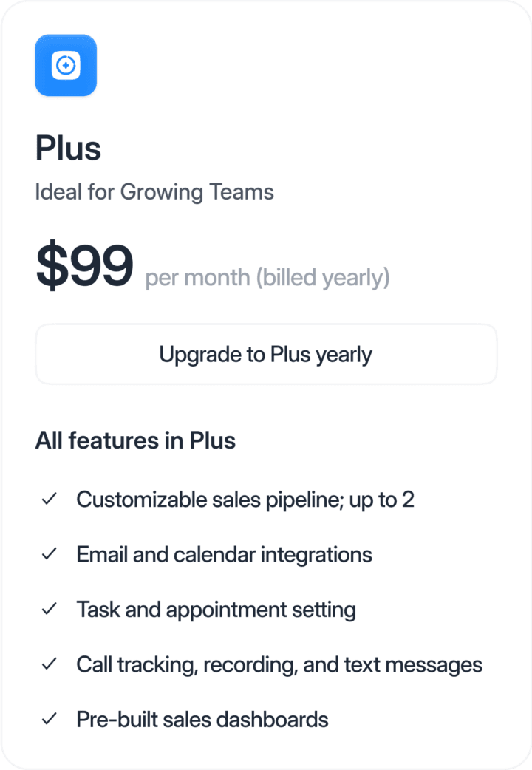Select the Email and calendar integrations text

pos(224,554)
